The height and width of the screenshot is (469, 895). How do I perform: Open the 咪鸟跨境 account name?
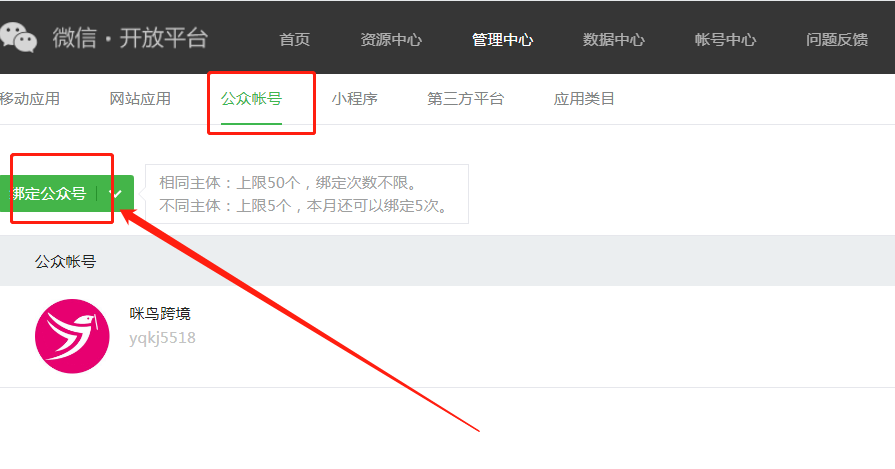tap(160, 313)
